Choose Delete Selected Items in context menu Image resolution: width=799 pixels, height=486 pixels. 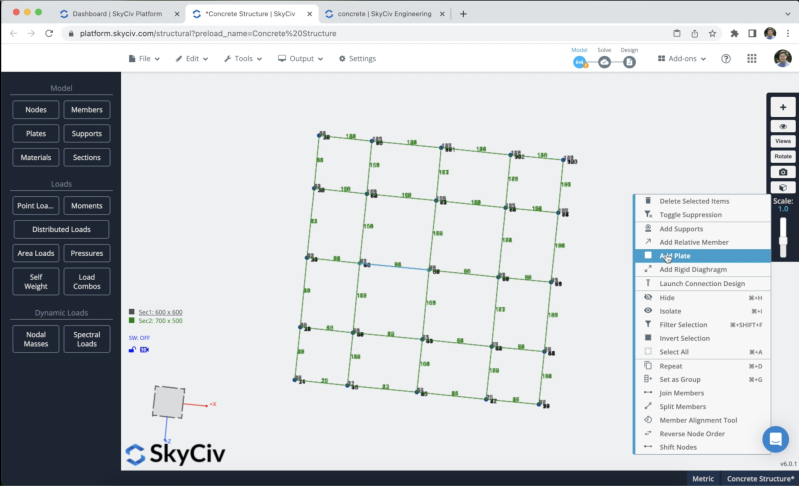coord(703,201)
